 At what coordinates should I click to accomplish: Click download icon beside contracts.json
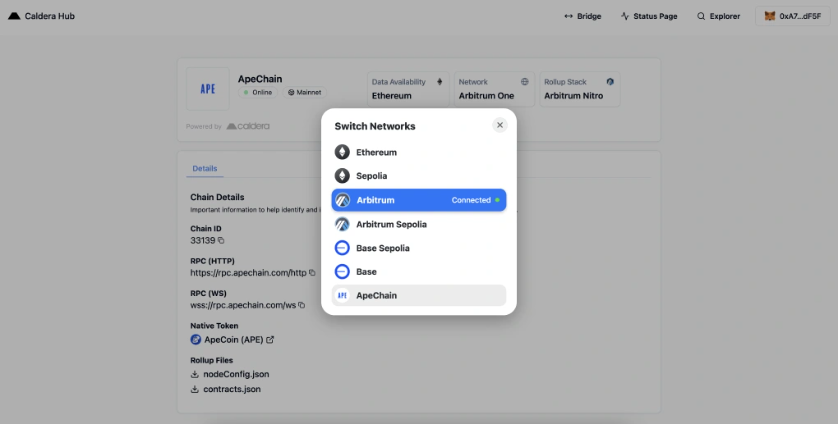(x=195, y=389)
